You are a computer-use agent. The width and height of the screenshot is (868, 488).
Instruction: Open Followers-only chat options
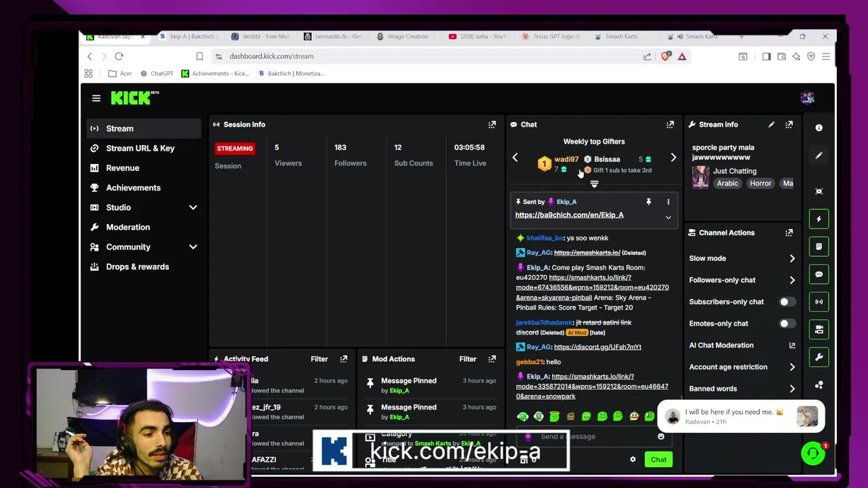coord(741,280)
